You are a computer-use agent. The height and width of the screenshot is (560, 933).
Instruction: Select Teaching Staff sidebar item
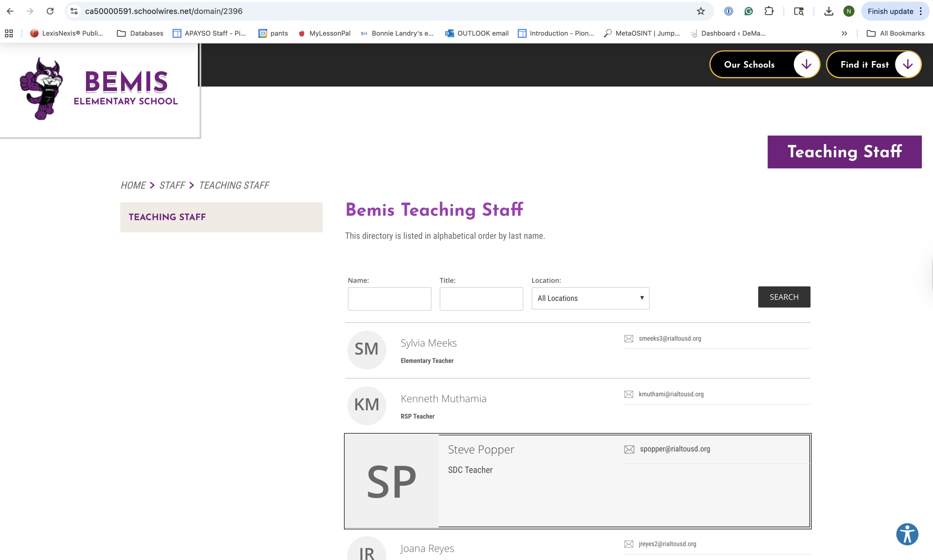(167, 217)
